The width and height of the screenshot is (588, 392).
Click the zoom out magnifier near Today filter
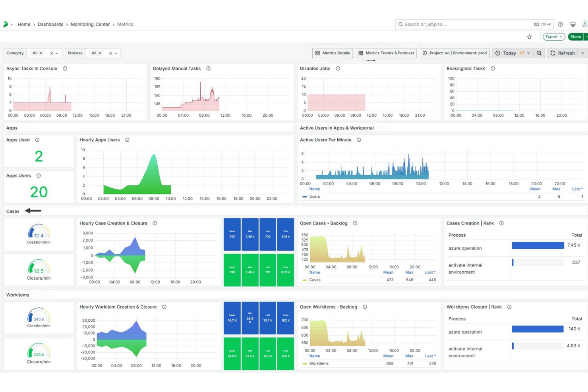coord(539,53)
